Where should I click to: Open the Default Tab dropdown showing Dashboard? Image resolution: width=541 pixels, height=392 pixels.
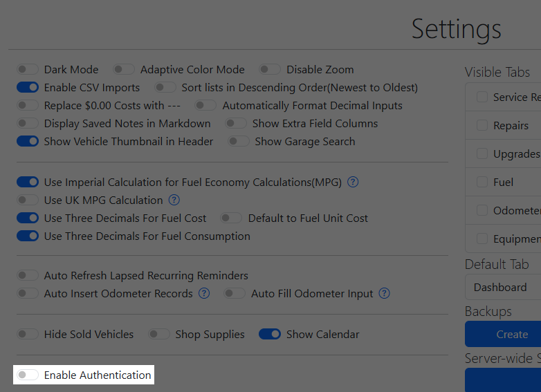503,288
